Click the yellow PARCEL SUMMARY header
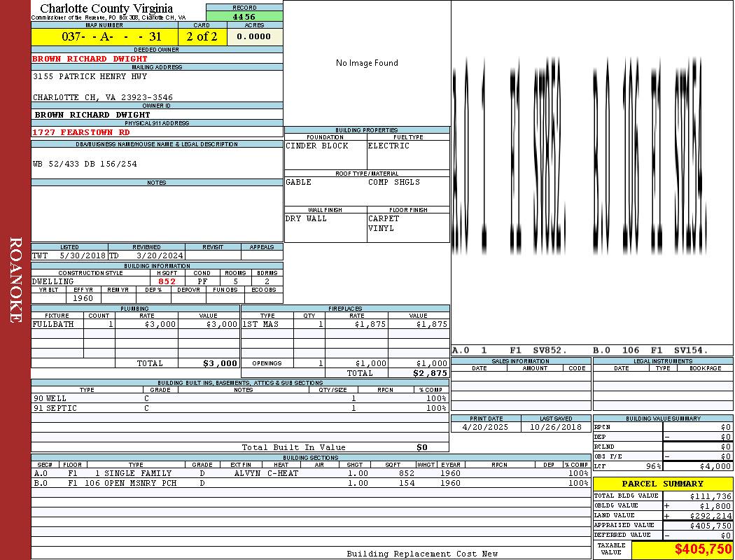Viewport: 735px width, 560px height. click(x=662, y=484)
